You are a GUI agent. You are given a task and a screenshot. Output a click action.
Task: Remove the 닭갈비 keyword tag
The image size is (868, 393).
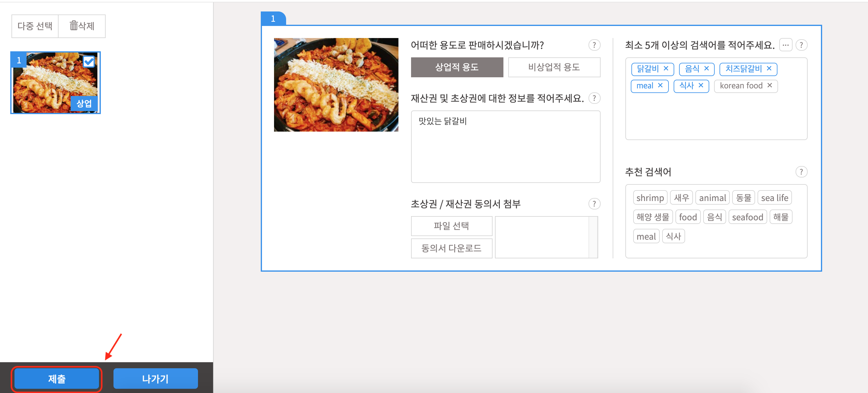pos(665,69)
